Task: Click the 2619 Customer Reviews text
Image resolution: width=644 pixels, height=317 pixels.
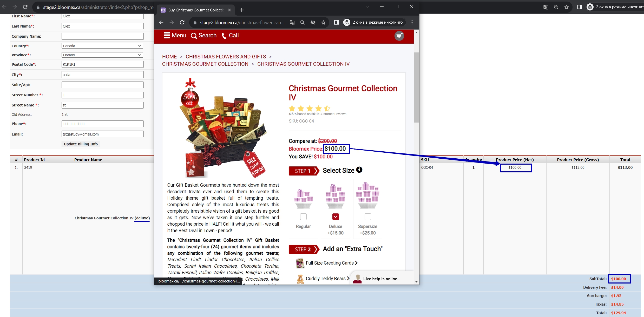Action: click(x=329, y=114)
